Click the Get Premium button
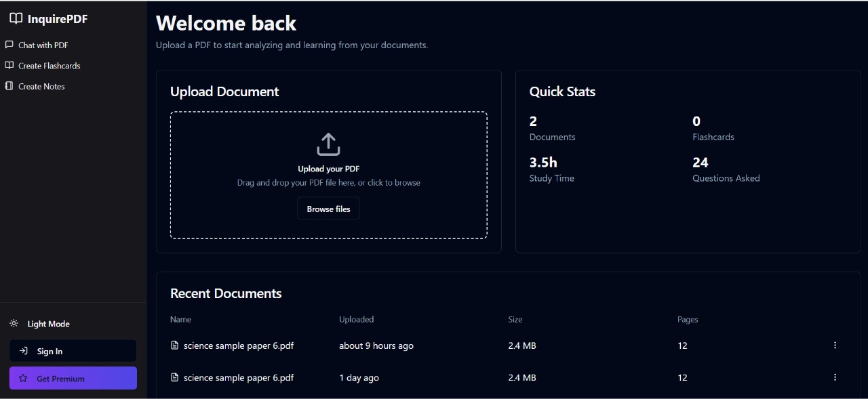The image size is (868, 399). coord(73,379)
